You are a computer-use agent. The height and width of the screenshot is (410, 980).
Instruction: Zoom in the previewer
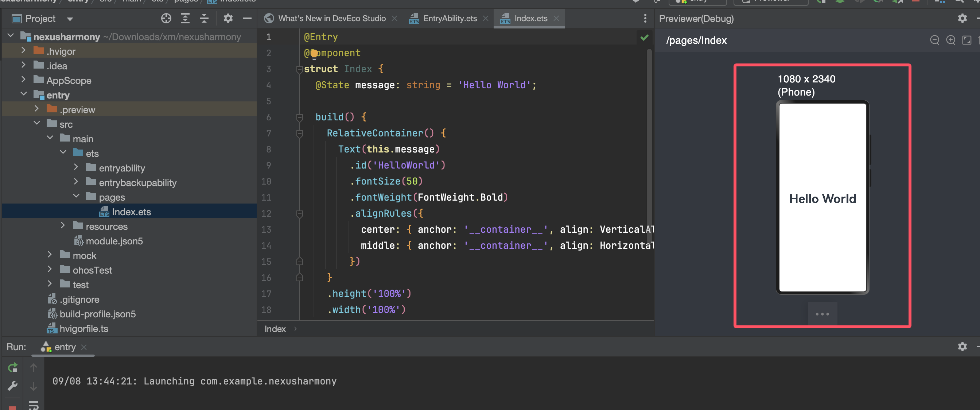click(x=950, y=40)
